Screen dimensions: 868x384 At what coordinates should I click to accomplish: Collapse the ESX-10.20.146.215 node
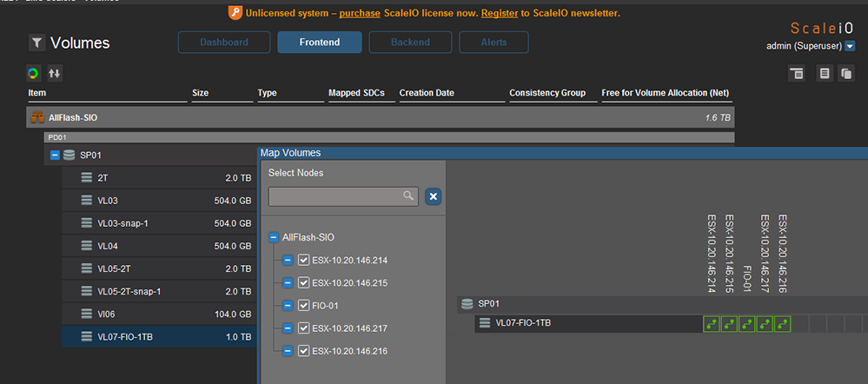coord(288,282)
